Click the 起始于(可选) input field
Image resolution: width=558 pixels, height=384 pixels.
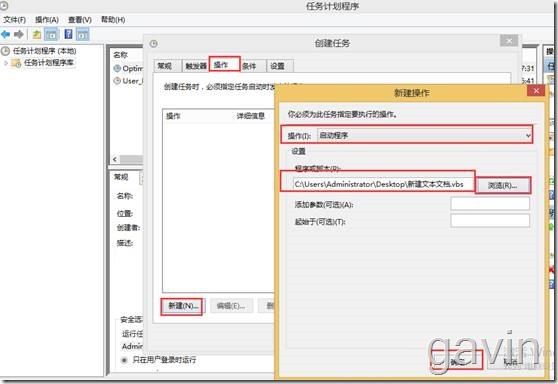[x=490, y=221]
